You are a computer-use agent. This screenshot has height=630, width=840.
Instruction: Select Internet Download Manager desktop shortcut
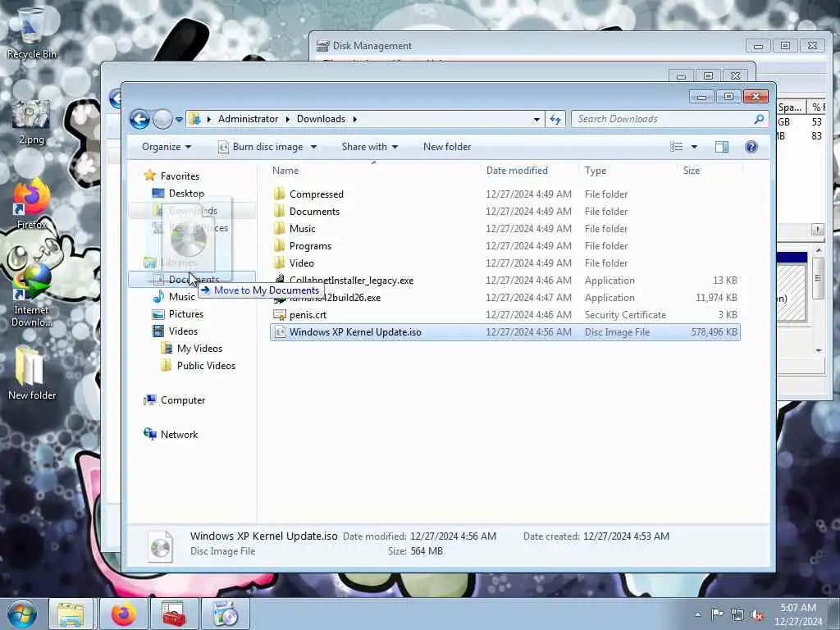click(31, 295)
